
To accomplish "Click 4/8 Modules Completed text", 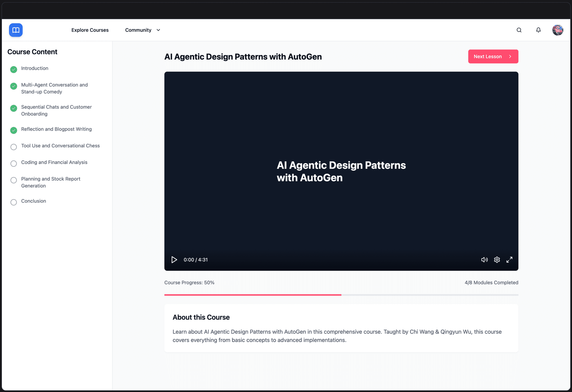I will pyautogui.click(x=492, y=283).
